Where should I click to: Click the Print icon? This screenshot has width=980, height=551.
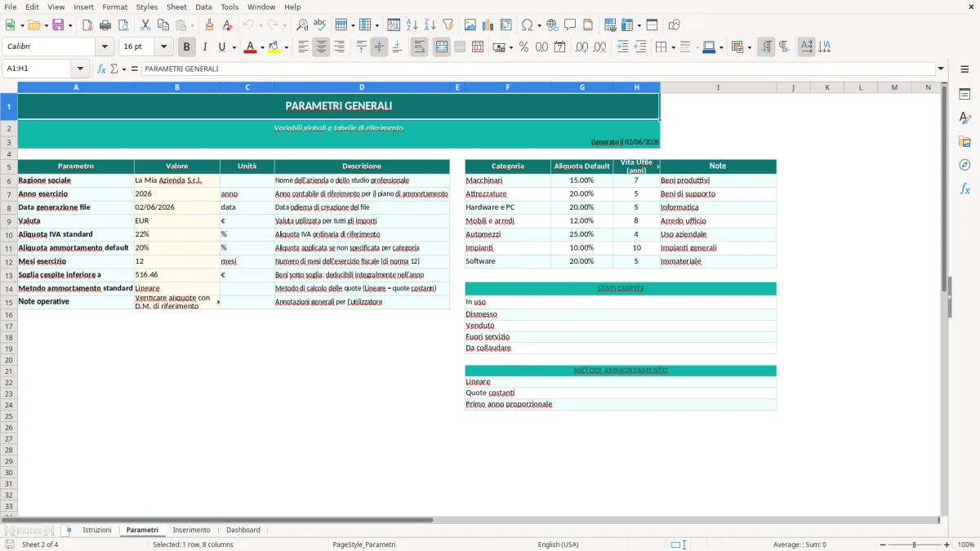[105, 25]
